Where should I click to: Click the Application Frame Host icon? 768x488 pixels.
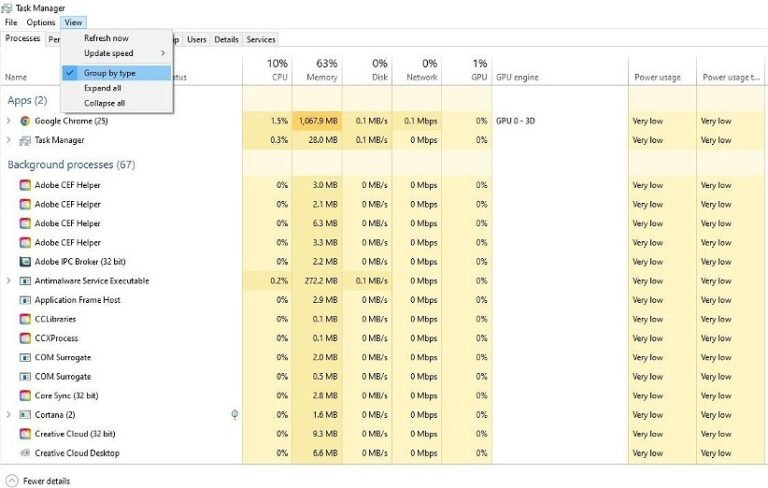[26, 300]
